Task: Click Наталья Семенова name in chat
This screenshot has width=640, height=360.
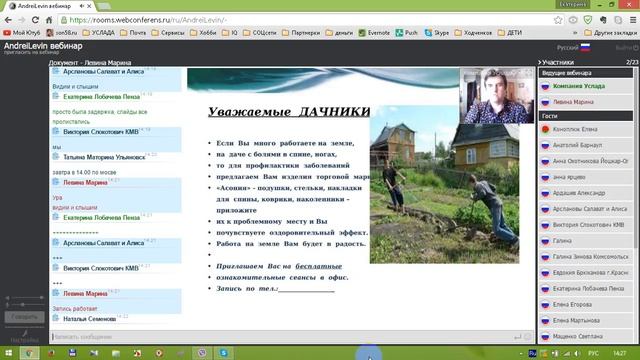Action: coord(89,319)
